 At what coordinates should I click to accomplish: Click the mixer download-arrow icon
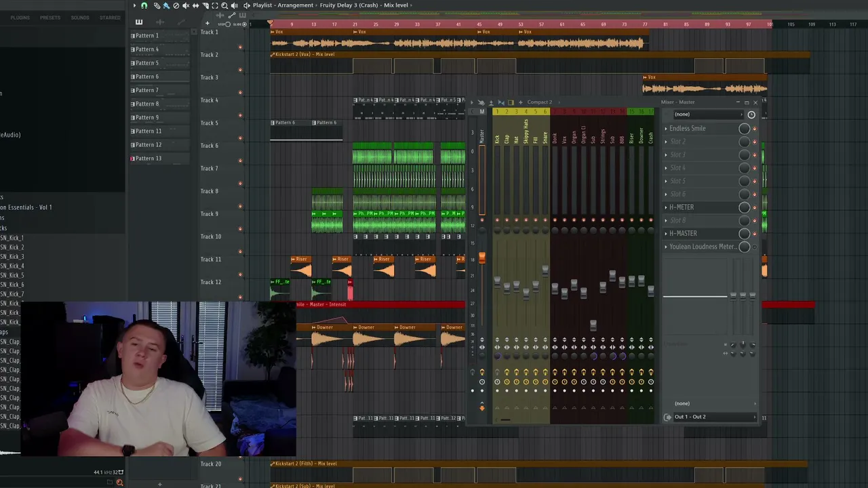click(x=491, y=102)
